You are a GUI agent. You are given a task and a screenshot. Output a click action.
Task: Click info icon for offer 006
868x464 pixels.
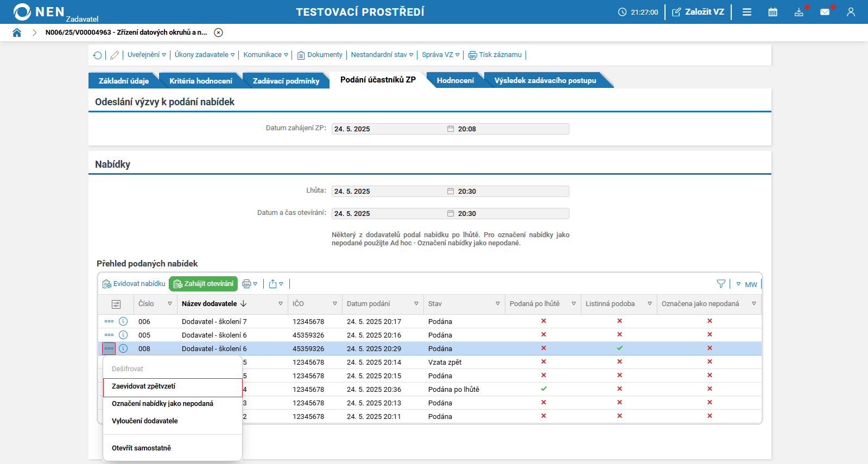[123, 321]
